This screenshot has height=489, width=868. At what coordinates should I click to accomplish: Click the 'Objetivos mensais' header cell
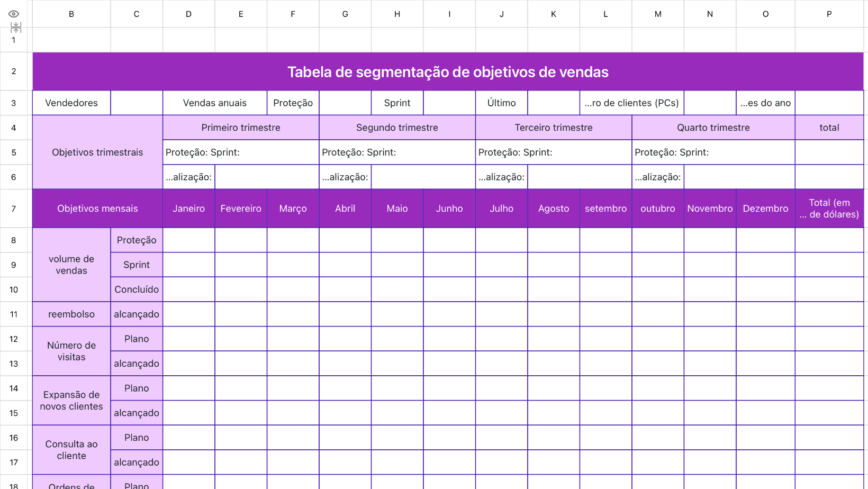(98, 209)
